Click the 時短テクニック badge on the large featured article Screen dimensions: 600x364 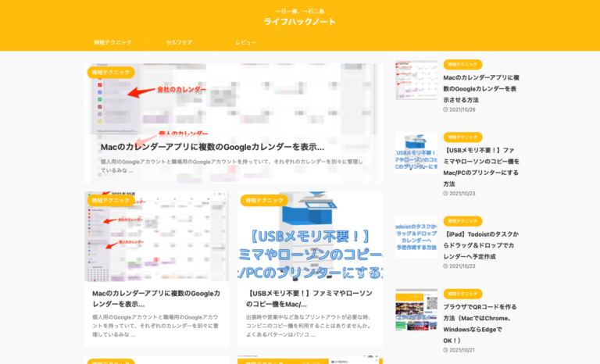click(x=111, y=73)
